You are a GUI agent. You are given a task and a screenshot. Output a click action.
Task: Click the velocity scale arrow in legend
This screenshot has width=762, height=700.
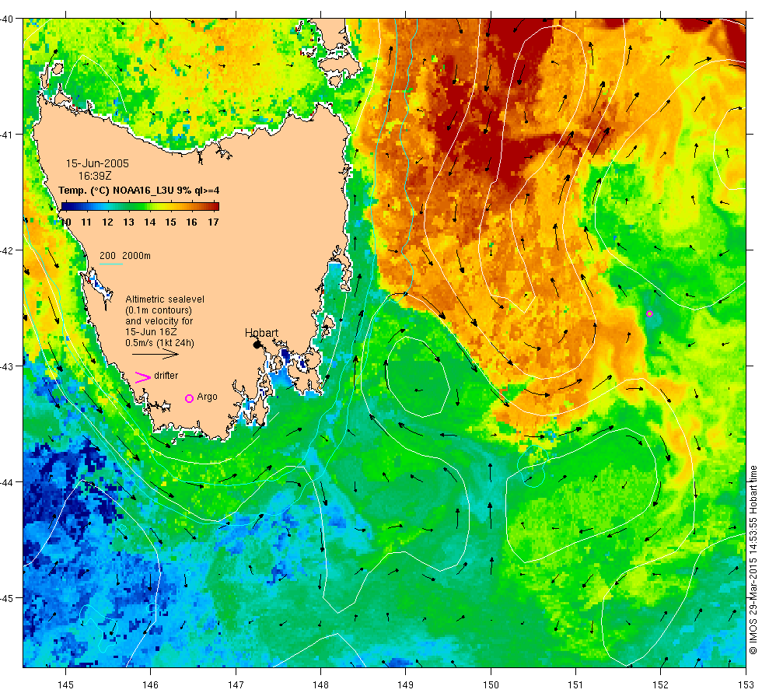click(155, 354)
